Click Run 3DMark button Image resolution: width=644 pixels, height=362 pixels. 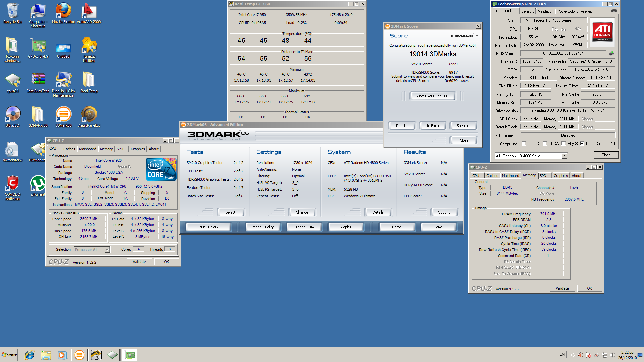(208, 227)
